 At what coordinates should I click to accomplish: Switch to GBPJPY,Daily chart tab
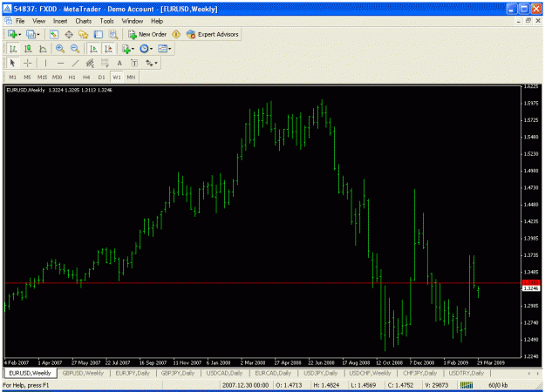click(178, 373)
